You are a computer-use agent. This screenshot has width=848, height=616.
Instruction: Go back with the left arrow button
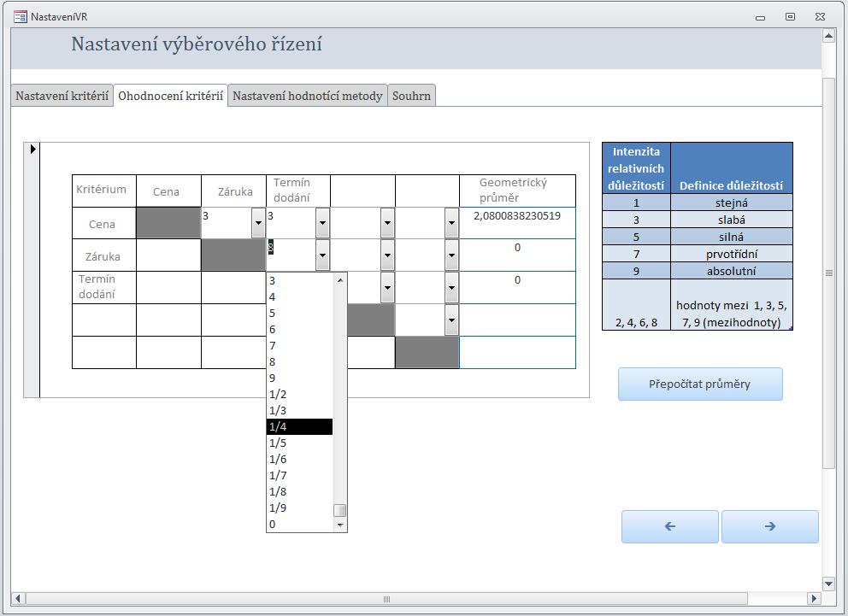(670, 526)
